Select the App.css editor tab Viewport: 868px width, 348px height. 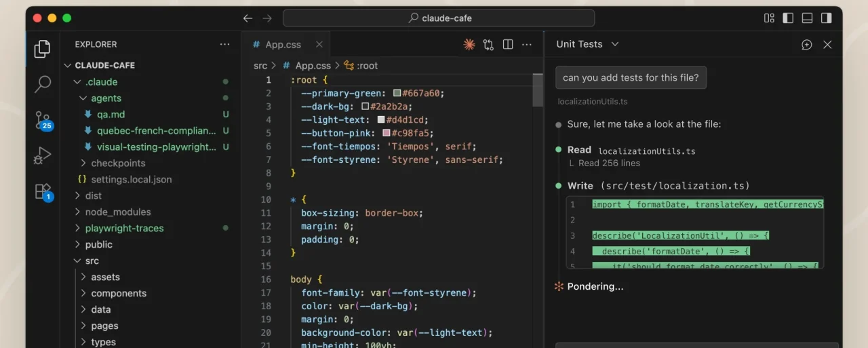[288, 45]
